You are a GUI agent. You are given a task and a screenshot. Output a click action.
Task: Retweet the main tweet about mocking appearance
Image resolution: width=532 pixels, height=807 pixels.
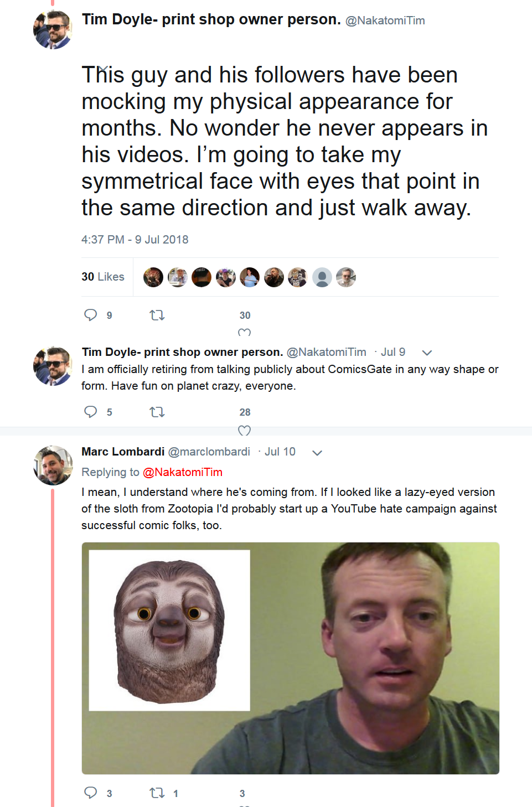coord(157,315)
